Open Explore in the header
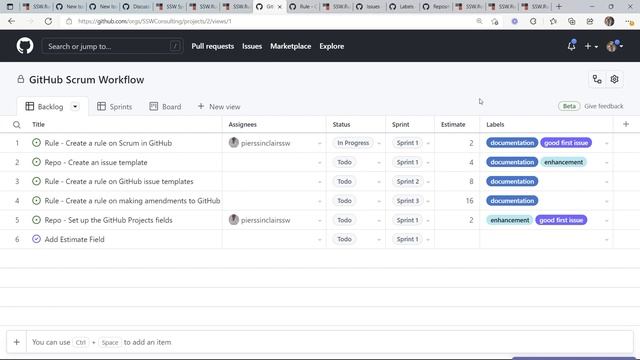 click(331, 46)
